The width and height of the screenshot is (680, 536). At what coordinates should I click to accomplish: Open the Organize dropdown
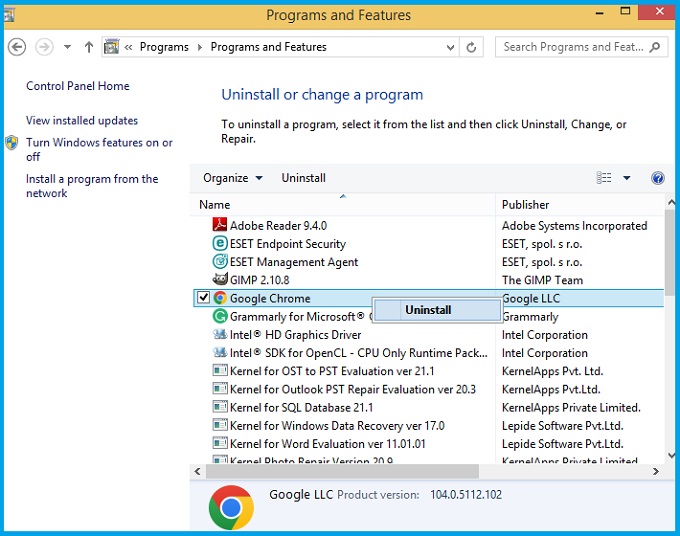pyautogui.click(x=232, y=178)
